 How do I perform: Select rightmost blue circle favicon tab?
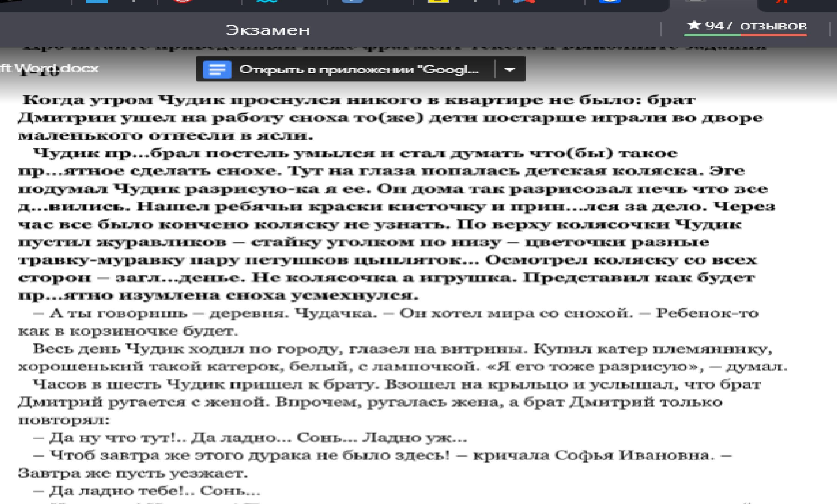coord(610,2)
